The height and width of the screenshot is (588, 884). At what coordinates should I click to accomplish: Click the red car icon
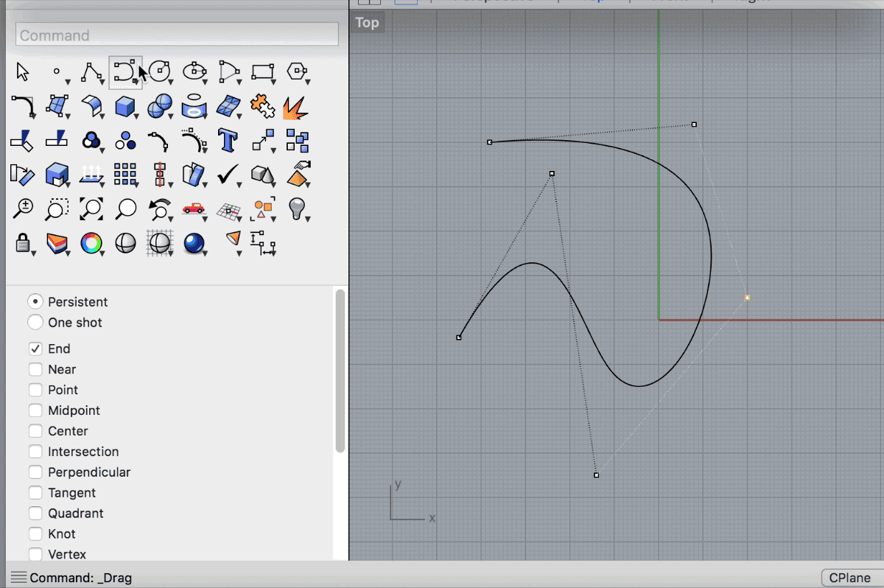coord(193,209)
